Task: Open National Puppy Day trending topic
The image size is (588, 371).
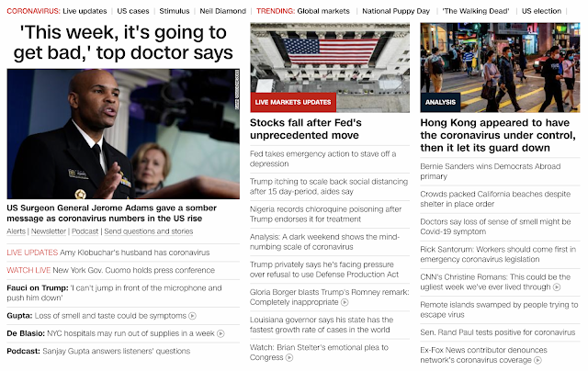Action: click(x=396, y=11)
